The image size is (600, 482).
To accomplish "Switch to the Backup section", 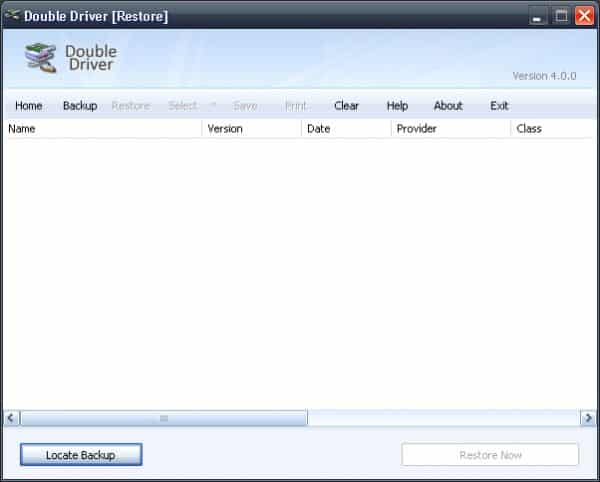I will [x=80, y=106].
